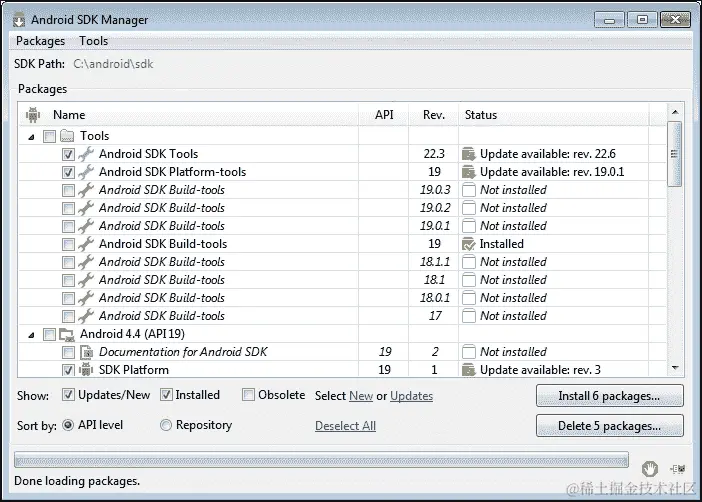Click the wrench icon of Build-tools 18.1.1
Viewport: 702px width, 502px height.
click(86, 262)
